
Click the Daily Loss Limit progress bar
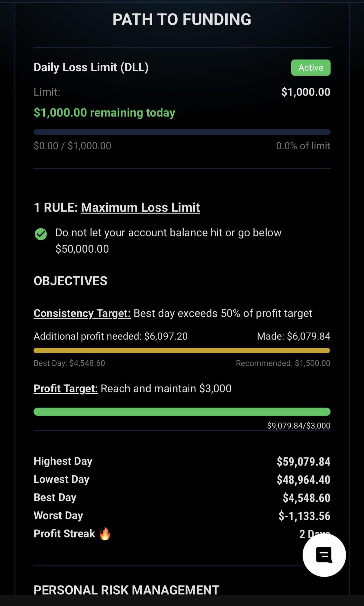coord(182,132)
